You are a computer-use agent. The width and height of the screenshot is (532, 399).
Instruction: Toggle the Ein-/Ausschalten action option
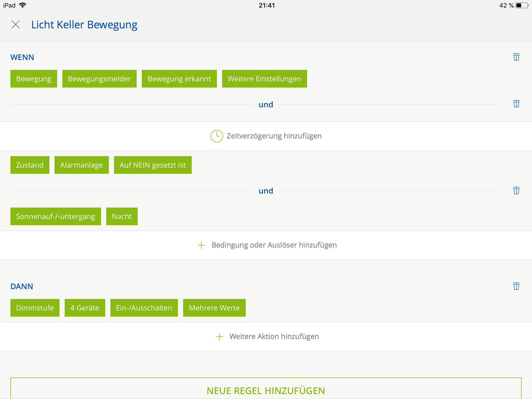144,308
